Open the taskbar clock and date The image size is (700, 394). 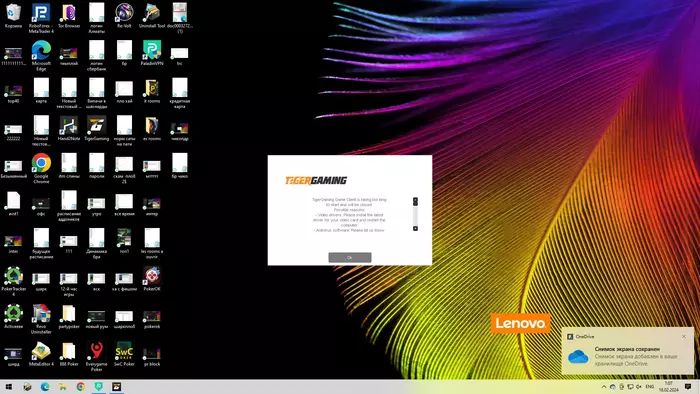point(668,387)
